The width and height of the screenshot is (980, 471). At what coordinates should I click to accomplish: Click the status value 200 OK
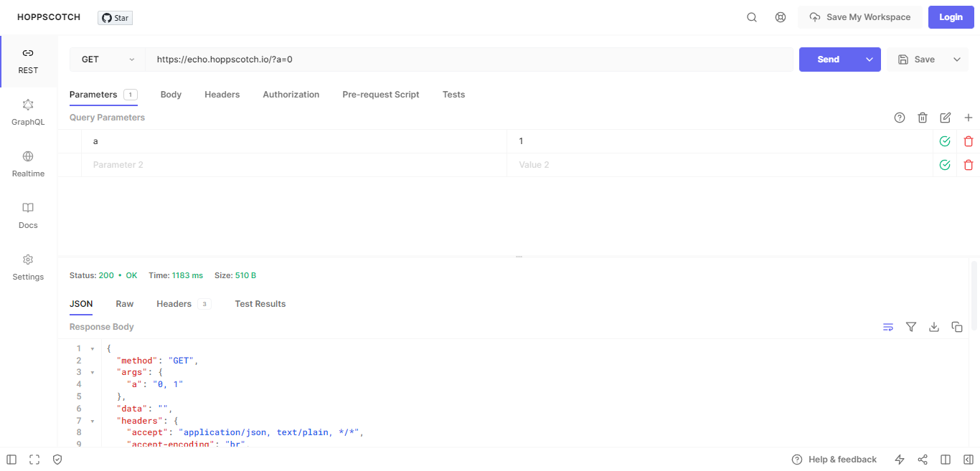pyautogui.click(x=118, y=275)
